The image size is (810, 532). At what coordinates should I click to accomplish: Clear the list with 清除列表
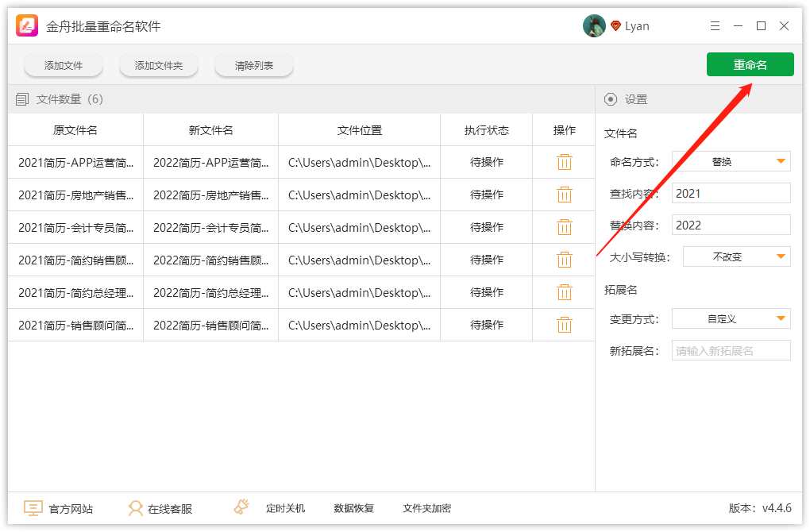pyautogui.click(x=254, y=66)
